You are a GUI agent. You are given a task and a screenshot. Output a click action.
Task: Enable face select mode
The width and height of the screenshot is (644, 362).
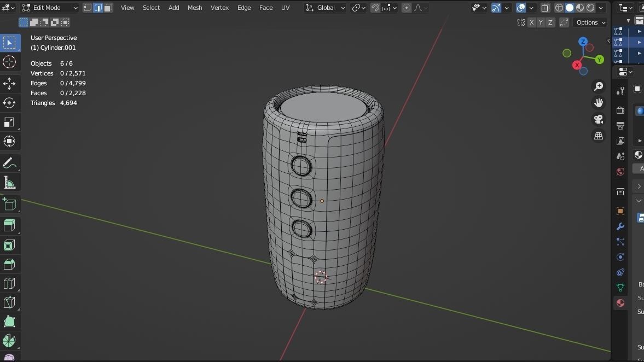(108, 8)
